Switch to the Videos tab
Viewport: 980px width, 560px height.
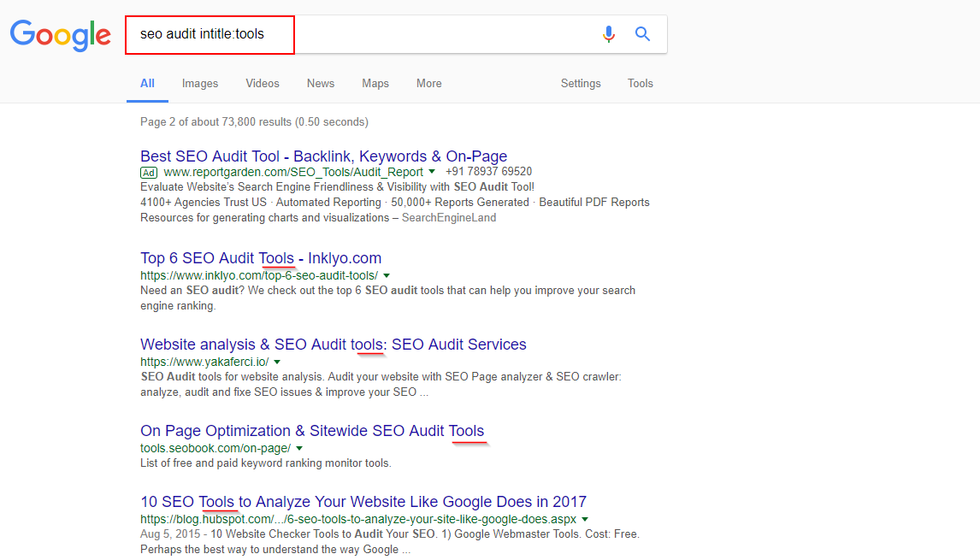tap(263, 84)
